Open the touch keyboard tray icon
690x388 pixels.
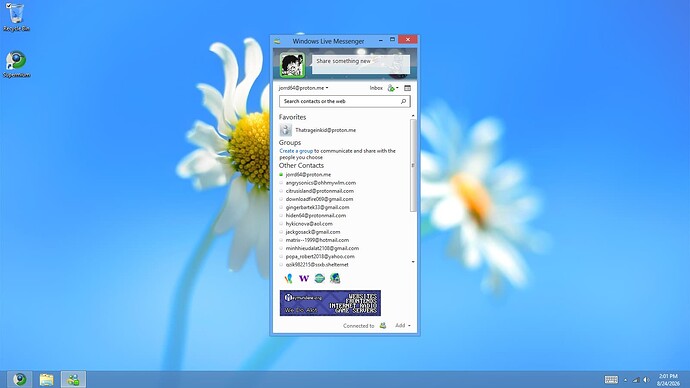611,380
